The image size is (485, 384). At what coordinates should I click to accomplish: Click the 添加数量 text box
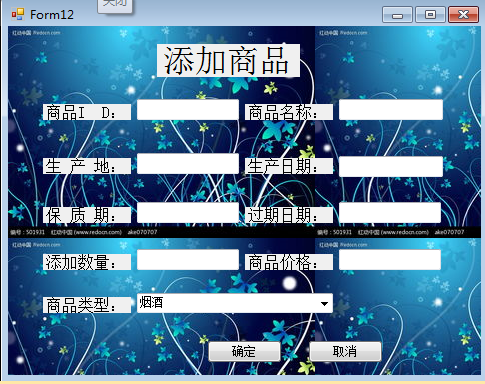(x=188, y=260)
